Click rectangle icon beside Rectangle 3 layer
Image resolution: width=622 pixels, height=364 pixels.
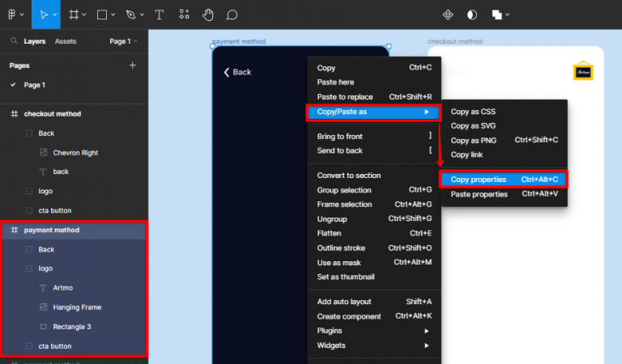44,327
